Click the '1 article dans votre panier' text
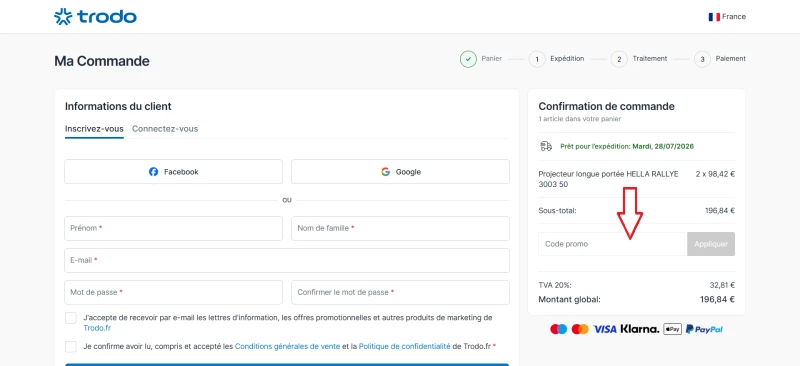800x366 pixels. coord(580,119)
